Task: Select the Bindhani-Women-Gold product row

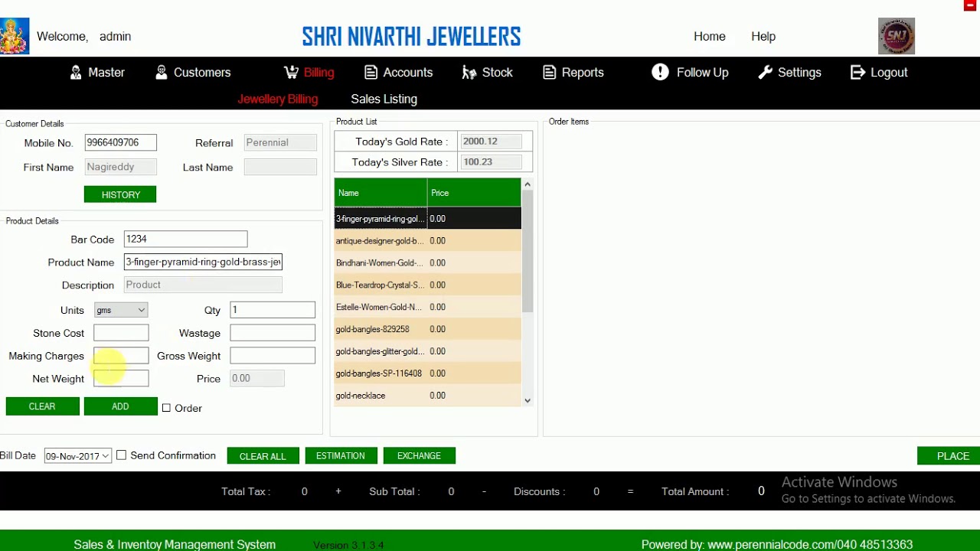Action: [428, 263]
